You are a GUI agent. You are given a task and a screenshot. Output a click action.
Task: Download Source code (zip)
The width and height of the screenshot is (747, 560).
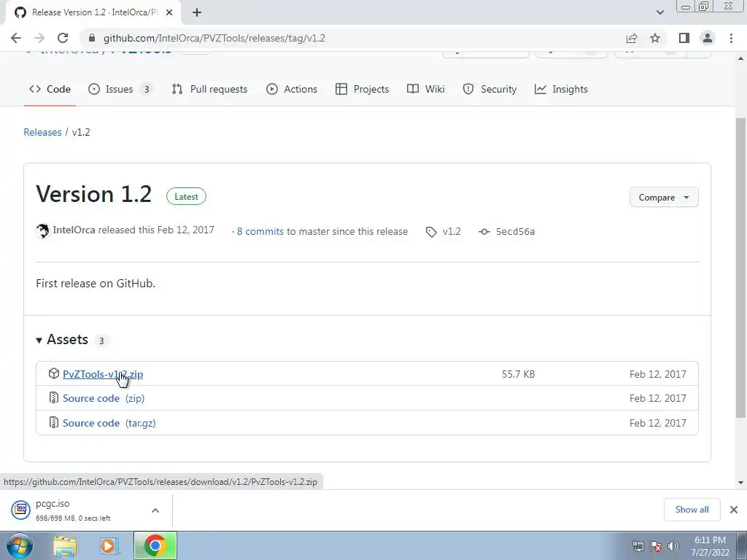[104, 398]
